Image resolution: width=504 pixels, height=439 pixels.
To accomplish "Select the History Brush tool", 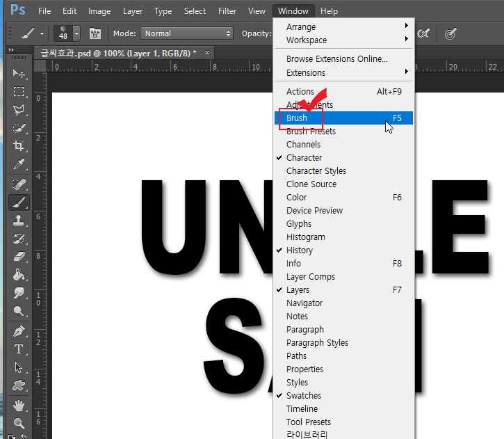I will point(19,239).
